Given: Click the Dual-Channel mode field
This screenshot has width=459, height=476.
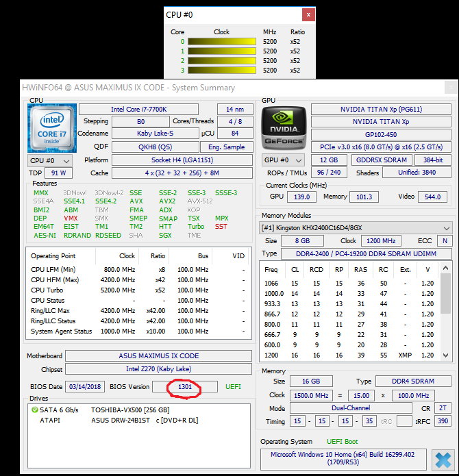Looking at the screenshot, I should pyautogui.click(x=351, y=408).
